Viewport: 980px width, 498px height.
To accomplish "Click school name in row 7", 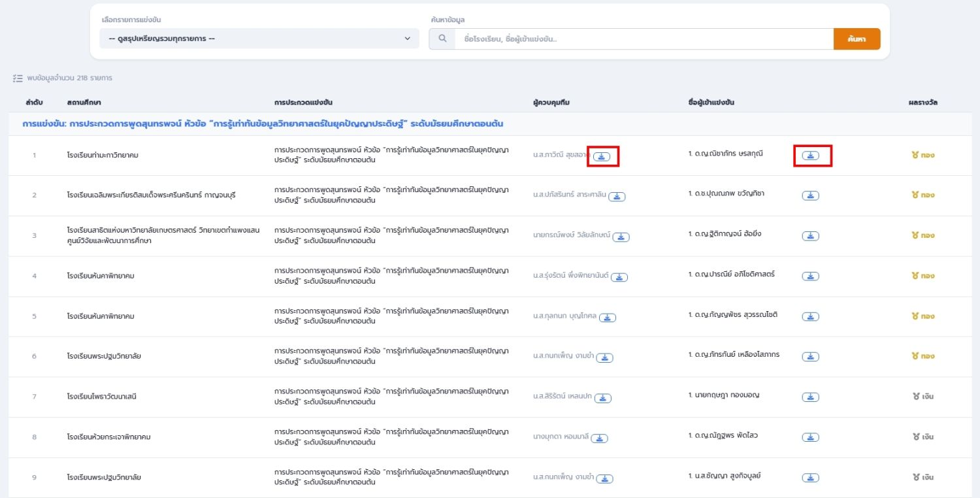I will (101, 397).
